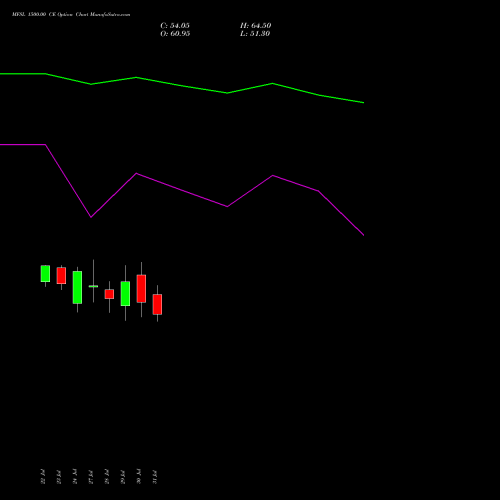Click the low value L: 51.30
This screenshot has width=500, height=500.
pos(255,34)
